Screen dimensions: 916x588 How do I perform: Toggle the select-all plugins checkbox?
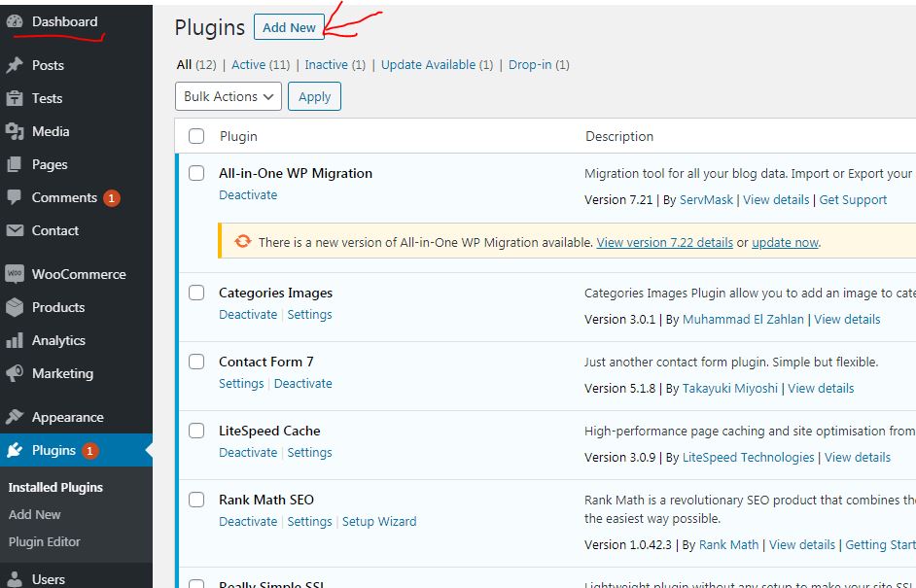click(x=196, y=136)
